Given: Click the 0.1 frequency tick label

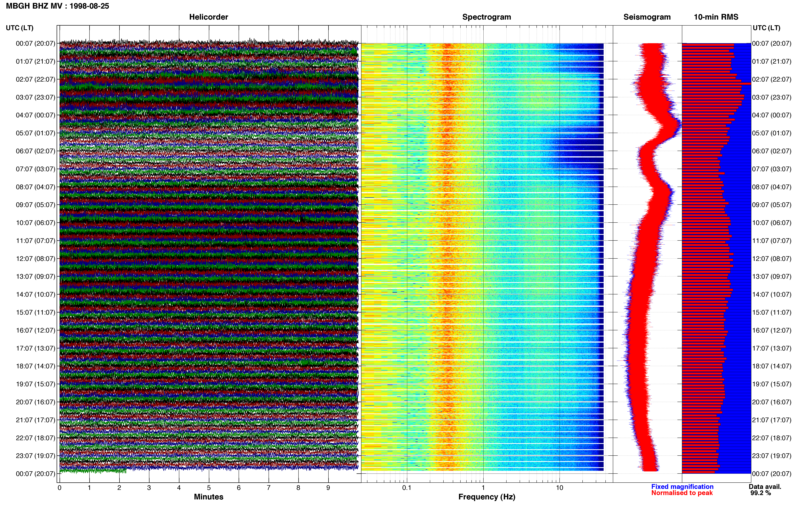Looking at the screenshot, I should pos(407,488).
